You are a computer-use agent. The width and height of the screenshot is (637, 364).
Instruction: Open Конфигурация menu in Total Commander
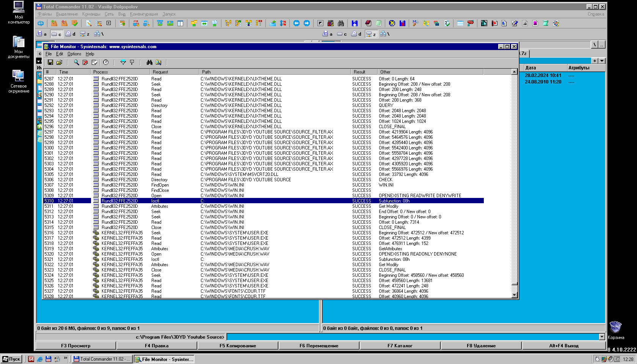click(x=144, y=14)
